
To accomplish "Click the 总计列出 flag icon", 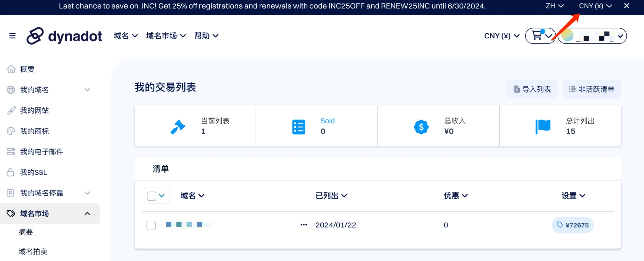I will click(x=543, y=127).
